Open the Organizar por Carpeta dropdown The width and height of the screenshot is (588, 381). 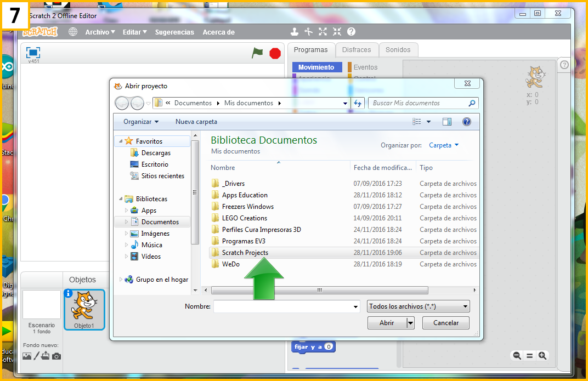444,145
